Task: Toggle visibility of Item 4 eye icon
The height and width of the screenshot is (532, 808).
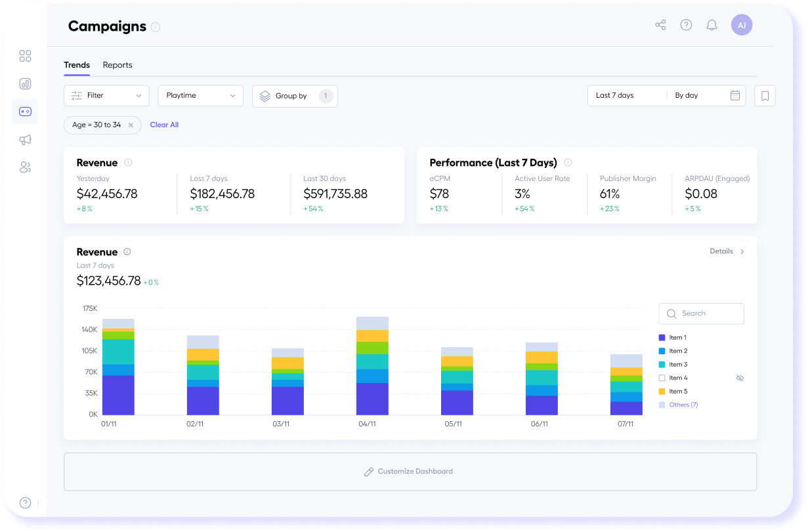Action: pyautogui.click(x=740, y=378)
